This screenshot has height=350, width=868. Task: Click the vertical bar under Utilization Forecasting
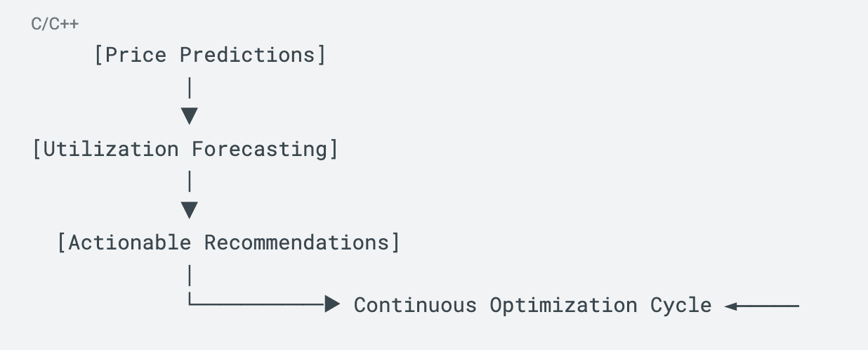(x=190, y=181)
